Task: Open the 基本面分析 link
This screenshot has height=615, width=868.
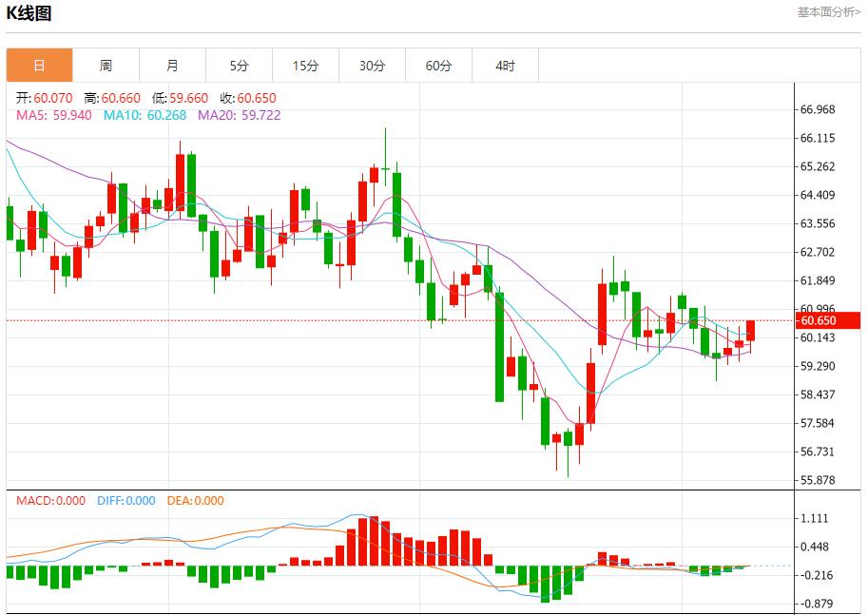Action: pyautogui.click(x=828, y=12)
